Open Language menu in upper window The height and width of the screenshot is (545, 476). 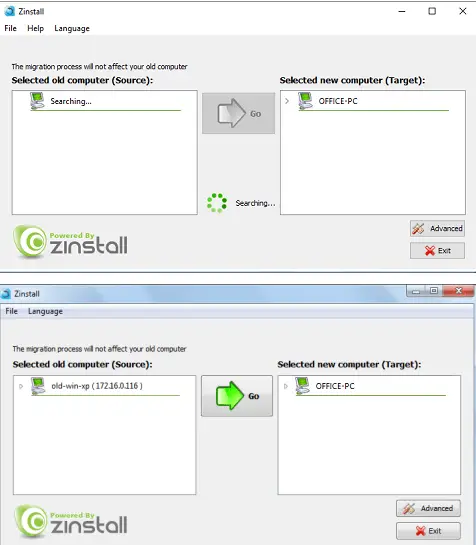point(72,29)
